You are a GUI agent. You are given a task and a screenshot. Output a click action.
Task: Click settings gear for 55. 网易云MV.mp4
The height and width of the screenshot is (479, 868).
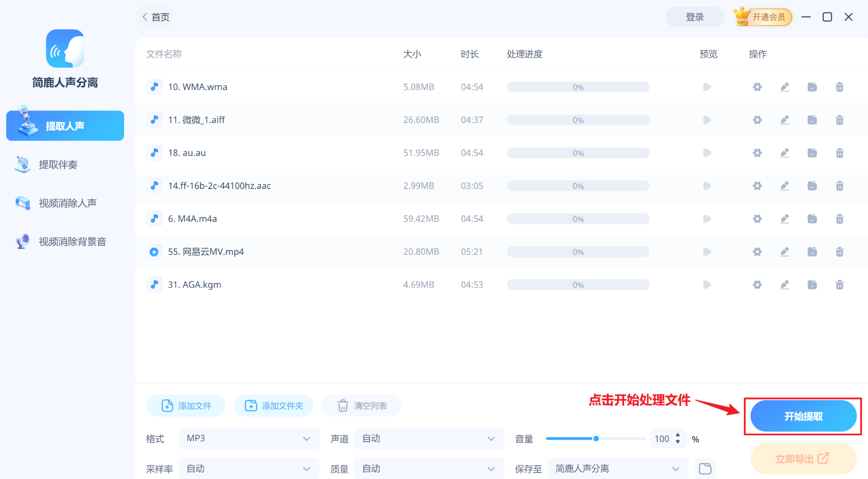(757, 252)
